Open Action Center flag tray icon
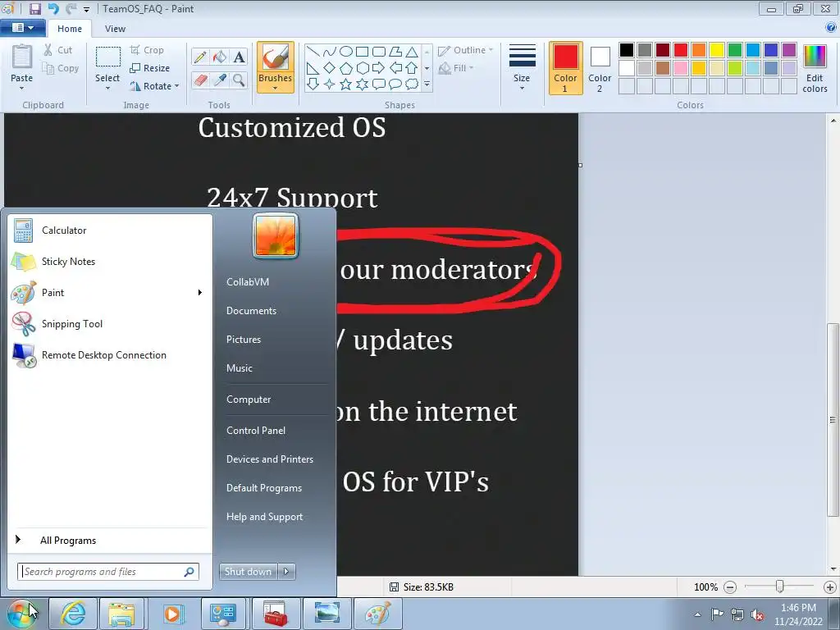The width and height of the screenshot is (840, 630). pos(717,614)
